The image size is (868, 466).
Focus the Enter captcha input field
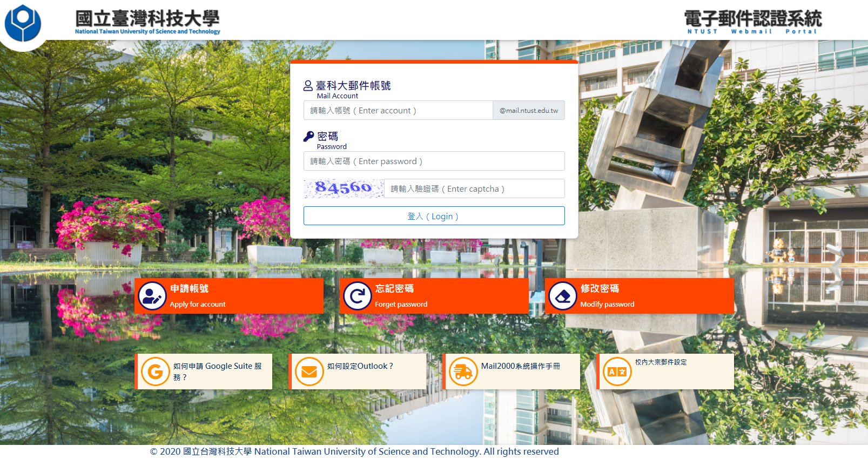[474, 188]
